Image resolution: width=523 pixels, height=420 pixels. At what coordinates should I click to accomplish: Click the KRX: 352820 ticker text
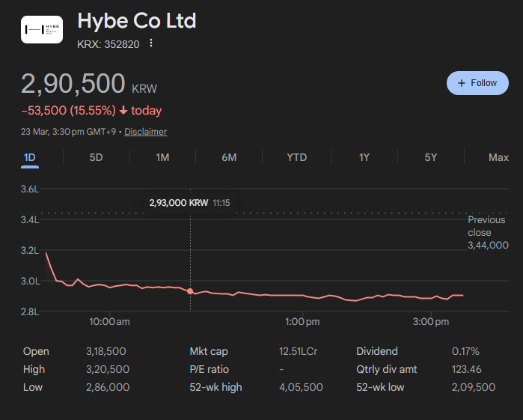pos(108,44)
